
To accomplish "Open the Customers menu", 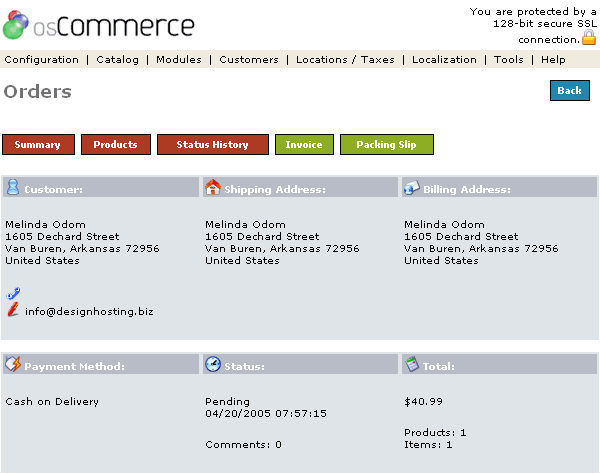I will [249, 60].
